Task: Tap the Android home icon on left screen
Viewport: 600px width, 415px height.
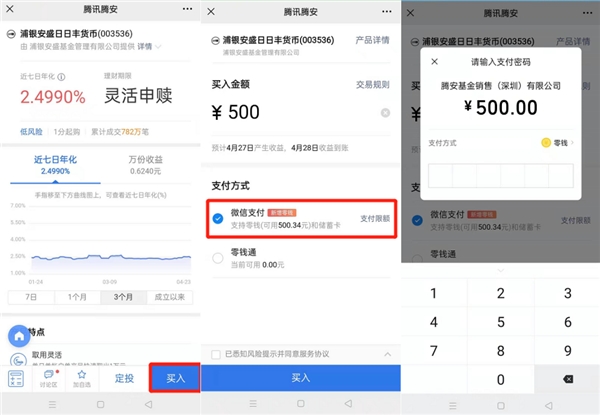Action: pyautogui.click(x=100, y=404)
